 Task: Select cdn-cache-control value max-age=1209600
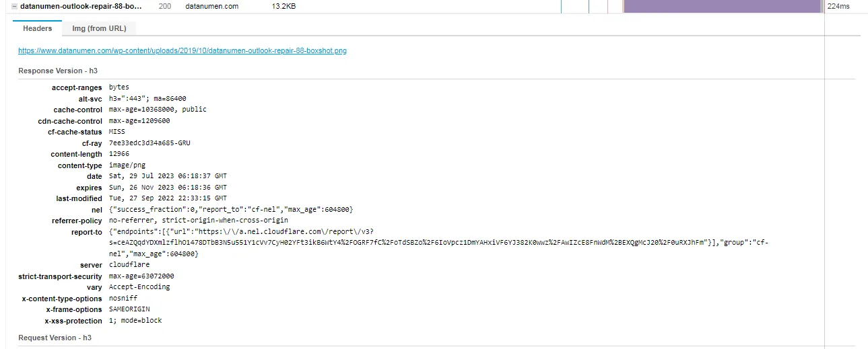139,120
